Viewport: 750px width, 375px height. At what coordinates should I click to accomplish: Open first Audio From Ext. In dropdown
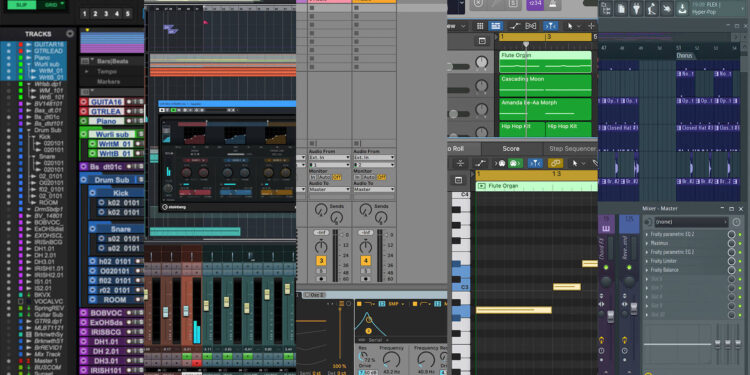[x=330, y=157]
